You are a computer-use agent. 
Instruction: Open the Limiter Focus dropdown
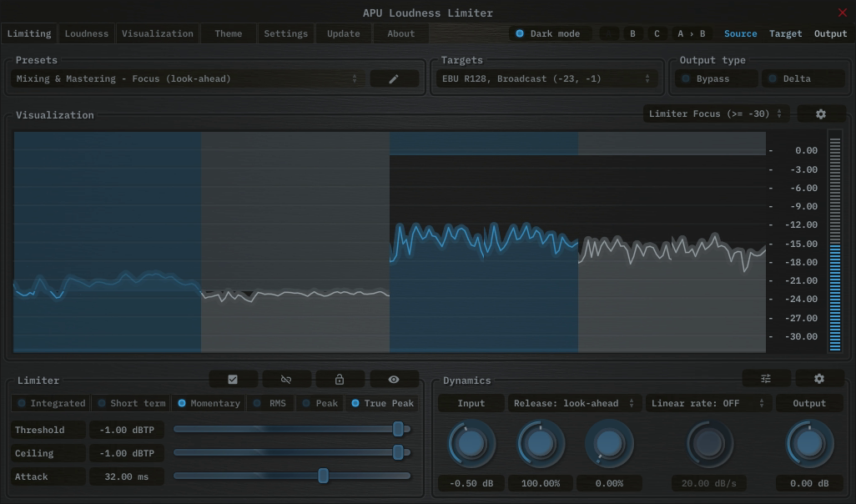click(x=715, y=113)
